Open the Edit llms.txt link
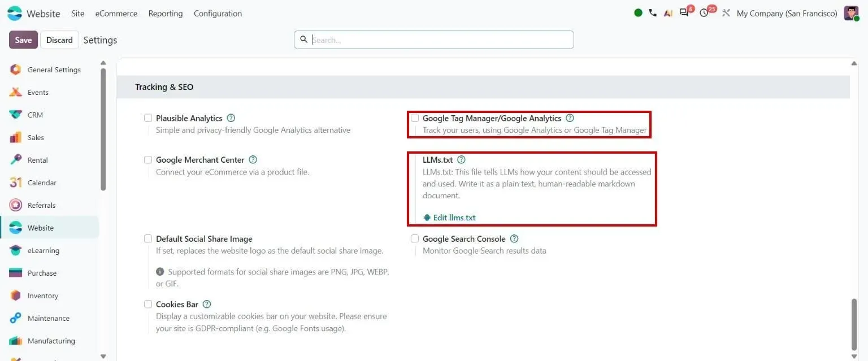868x361 pixels. click(x=449, y=218)
